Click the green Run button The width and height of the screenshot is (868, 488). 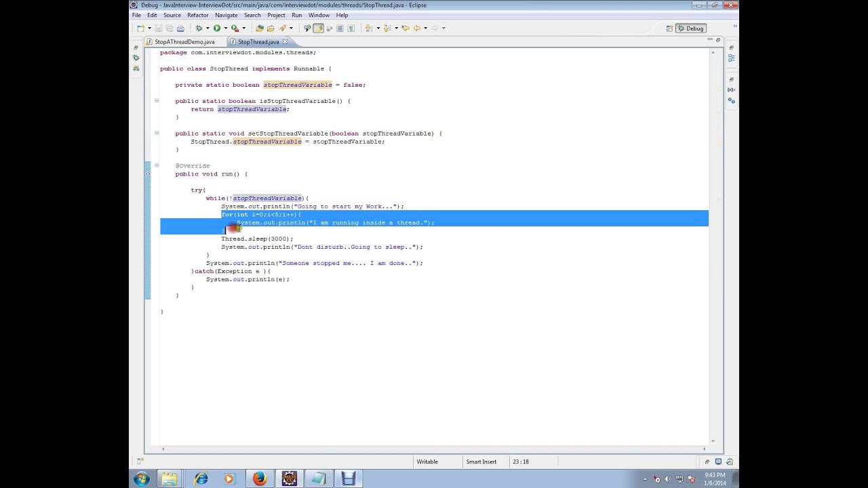[x=217, y=28]
